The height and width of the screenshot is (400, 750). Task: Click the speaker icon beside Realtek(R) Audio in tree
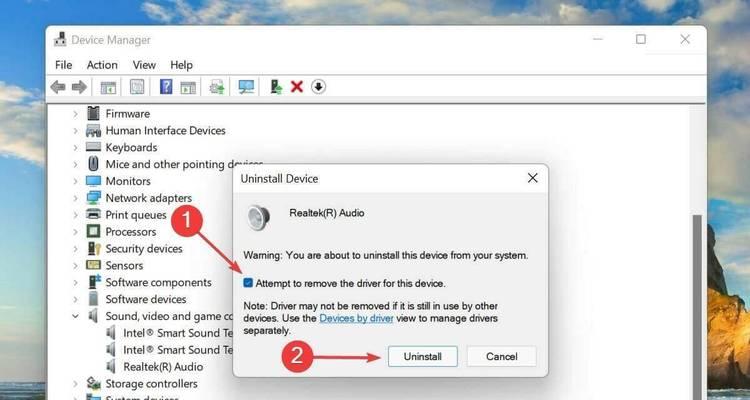pyautogui.click(x=111, y=367)
